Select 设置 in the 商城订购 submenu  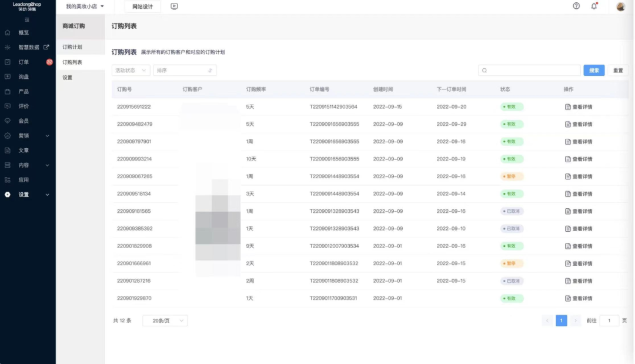coord(68,78)
